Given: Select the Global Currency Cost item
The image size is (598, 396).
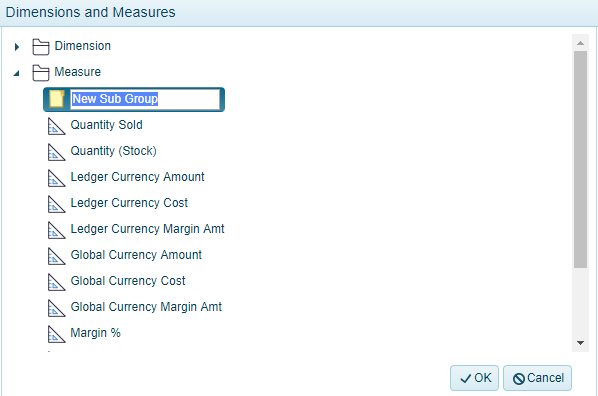Looking at the screenshot, I should coord(128,281).
